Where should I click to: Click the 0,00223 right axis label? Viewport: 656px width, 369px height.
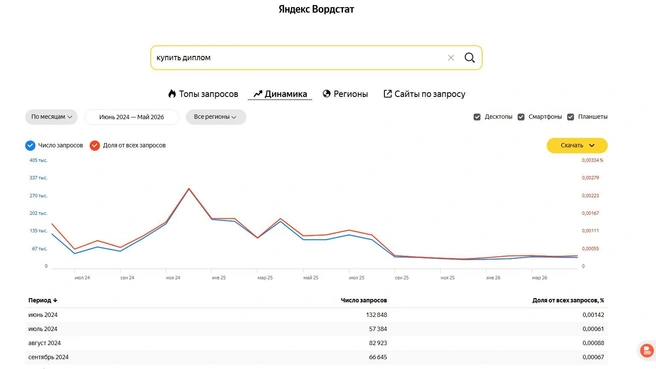pyautogui.click(x=590, y=195)
